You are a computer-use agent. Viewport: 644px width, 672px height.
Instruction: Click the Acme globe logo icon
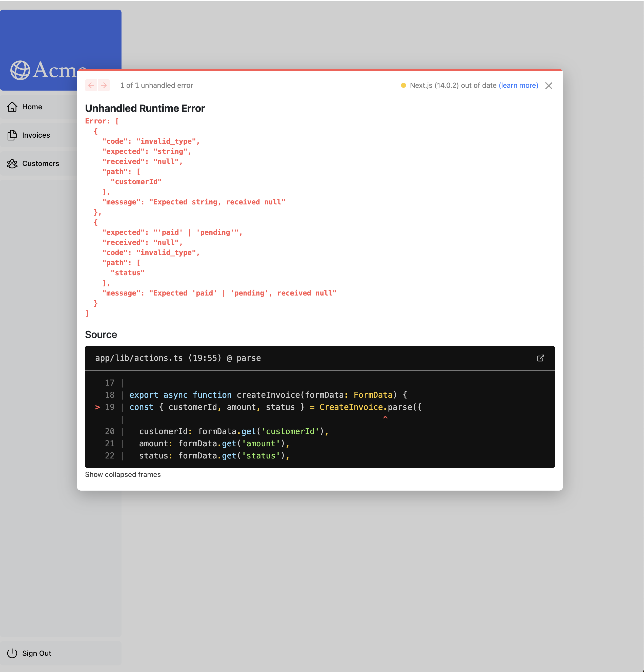[20, 70]
